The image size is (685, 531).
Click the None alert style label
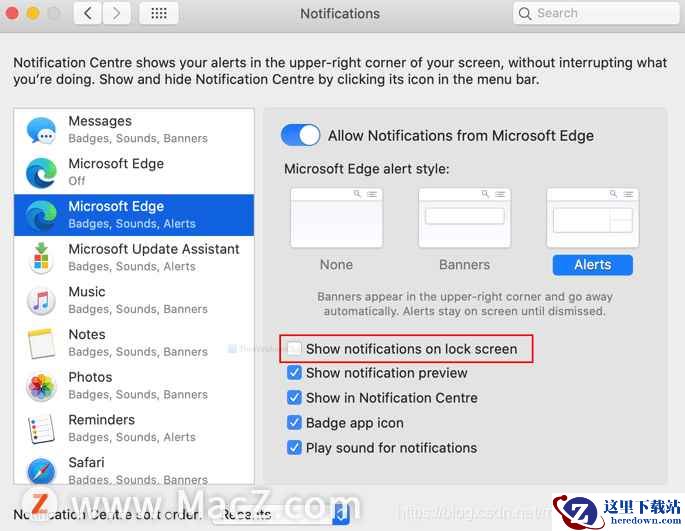[336, 265]
